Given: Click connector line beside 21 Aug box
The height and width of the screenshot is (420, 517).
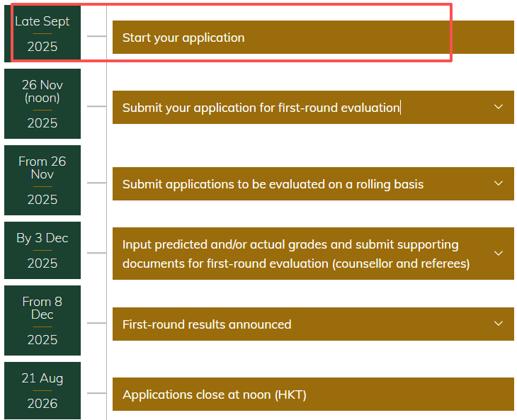Looking at the screenshot, I should point(96,393).
